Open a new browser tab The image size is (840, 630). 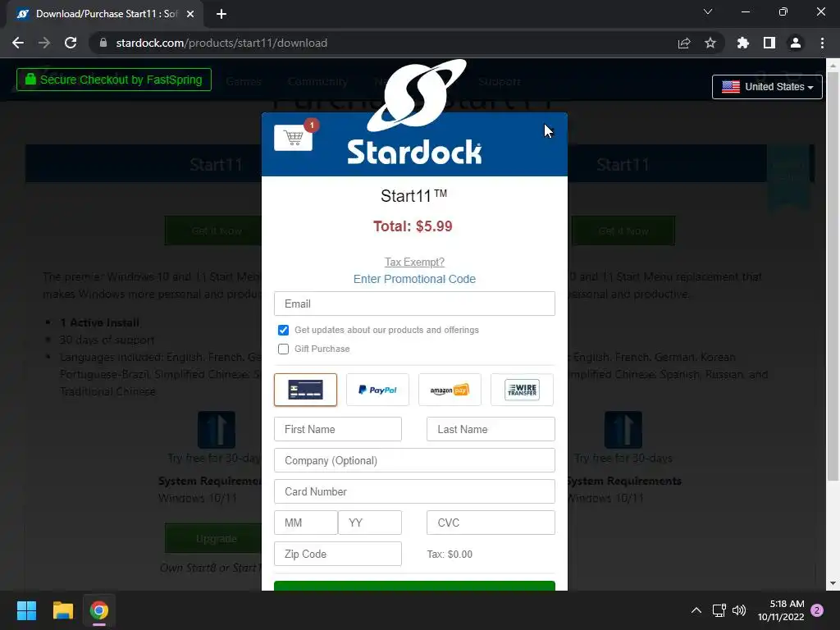(x=221, y=14)
